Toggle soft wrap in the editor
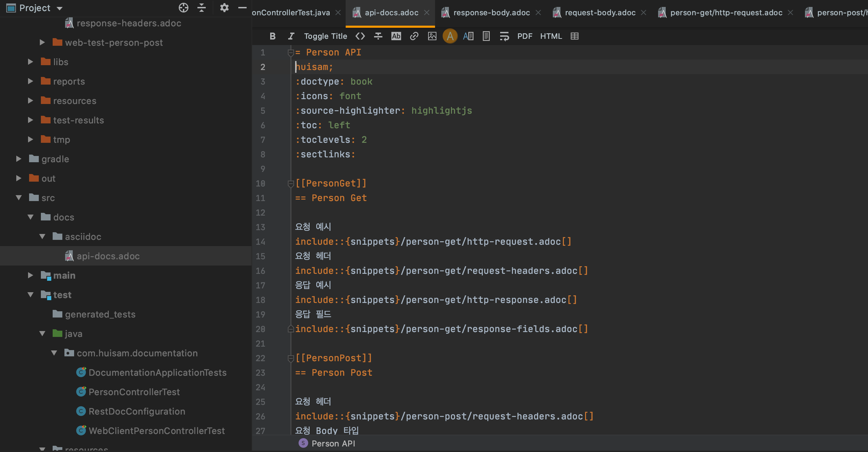Image resolution: width=868 pixels, height=452 pixels. (504, 36)
